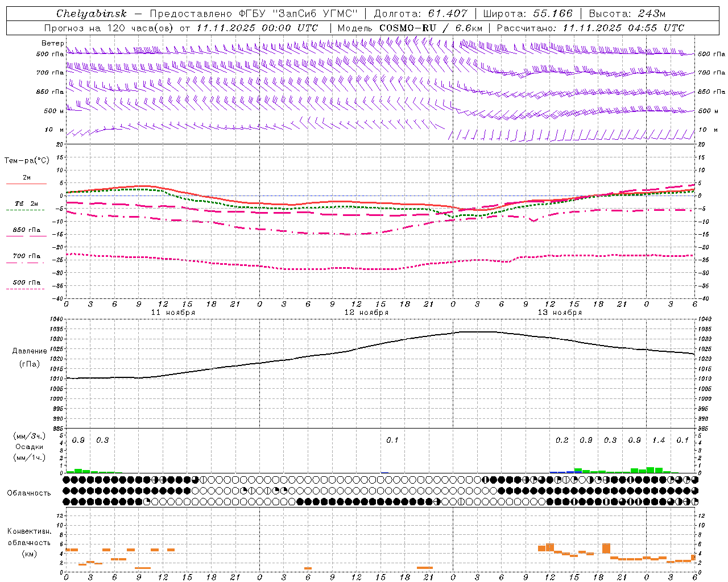Click the 13 ноября date label
Screen dimensions: 728x582
point(560,313)
